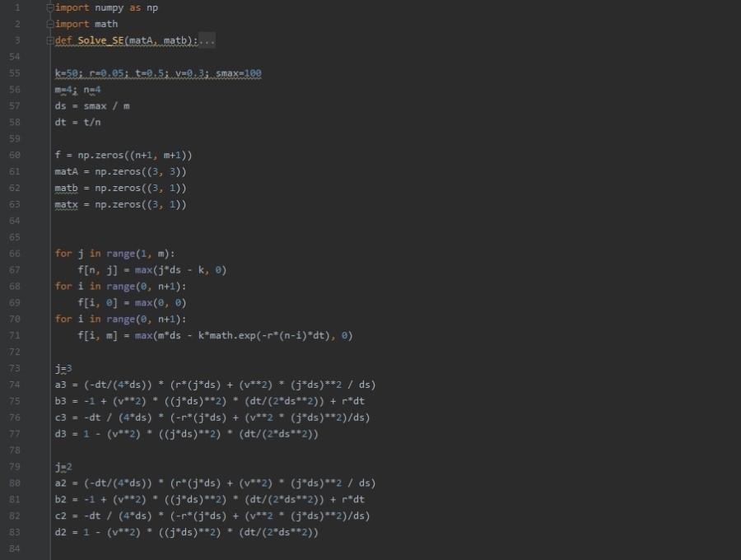
Task: Click line number 66 in the gutter
Action: 15,254
